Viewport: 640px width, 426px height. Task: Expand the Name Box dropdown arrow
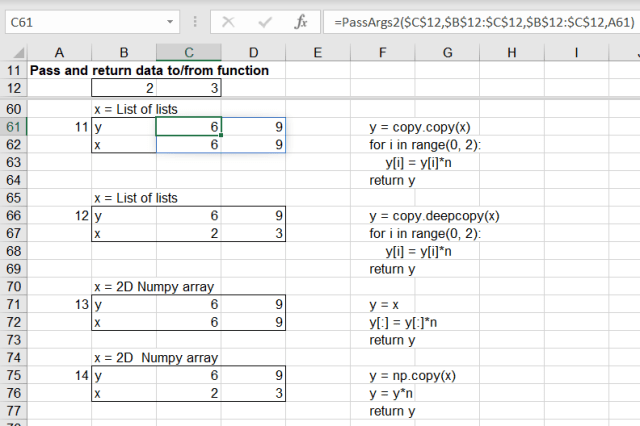[x=171, y=21]
